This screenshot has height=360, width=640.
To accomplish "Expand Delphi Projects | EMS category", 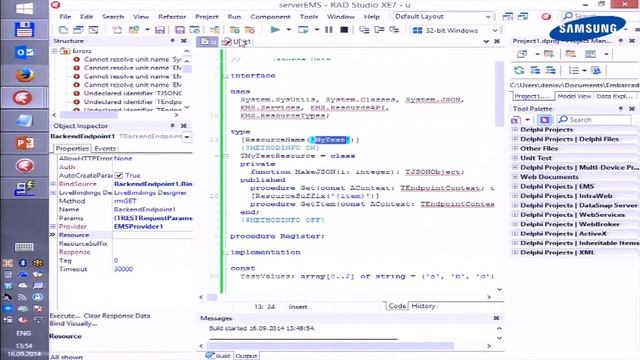I will click(515, 186).
